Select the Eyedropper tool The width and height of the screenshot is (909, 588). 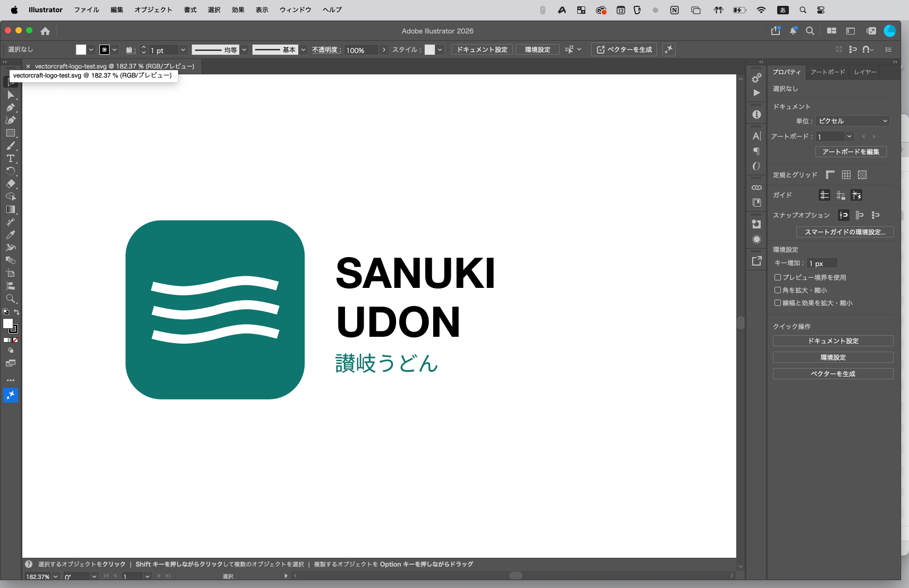[x=11, y=235]
